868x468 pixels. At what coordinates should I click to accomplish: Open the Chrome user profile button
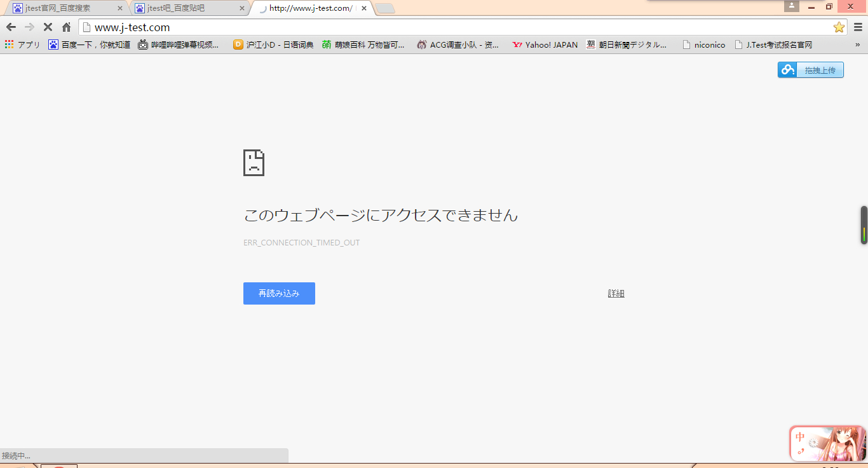(x=792, y=6)
